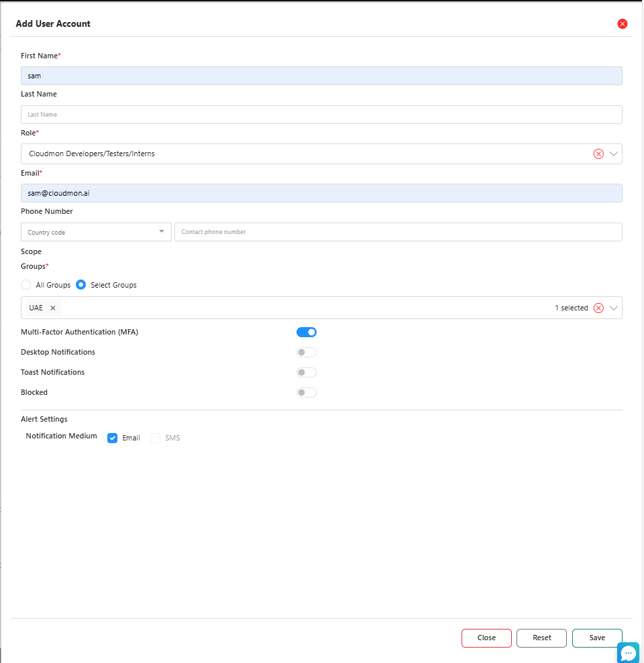Remove the UAE group tag

tap(53, 308)
